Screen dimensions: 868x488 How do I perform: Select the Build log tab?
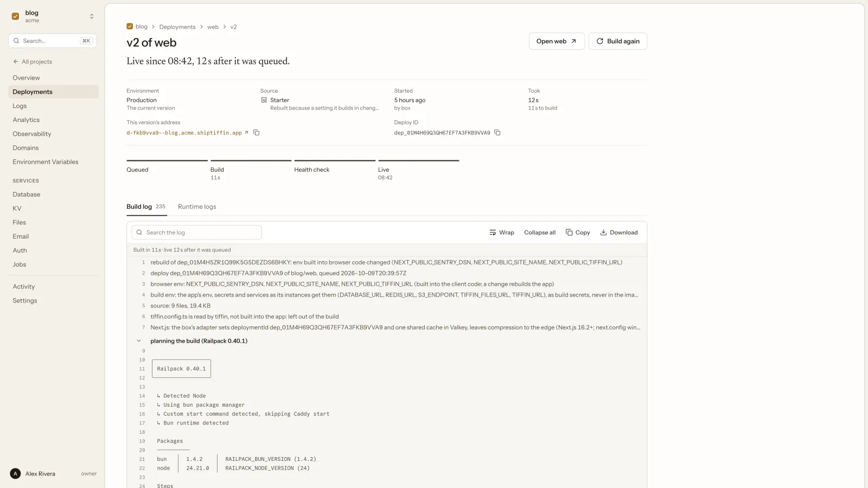[146, 207]
